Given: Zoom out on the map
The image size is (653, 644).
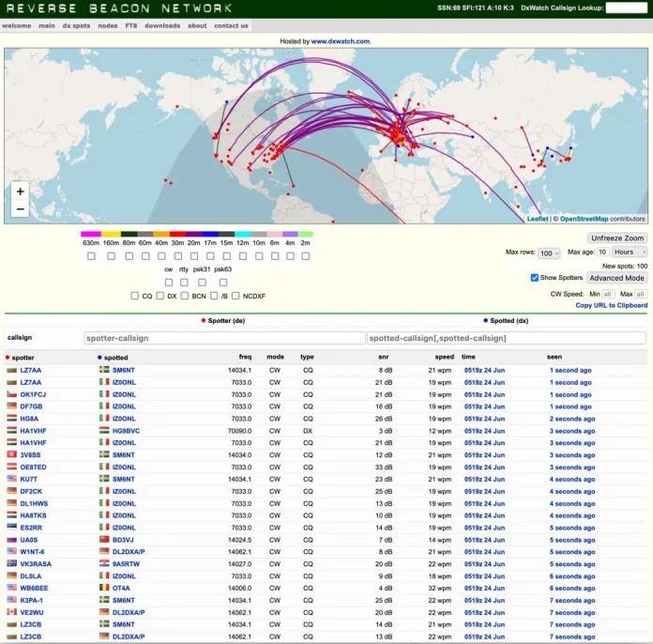Looking at the screenshot, I should pyautogui.click(x=21, y=208).
